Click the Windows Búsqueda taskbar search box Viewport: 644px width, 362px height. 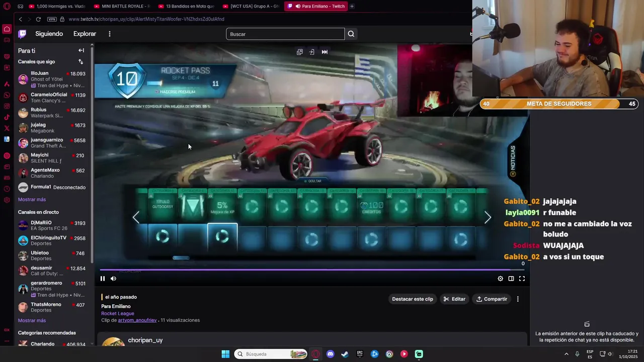pyautogui.click(x=271, y=354)
